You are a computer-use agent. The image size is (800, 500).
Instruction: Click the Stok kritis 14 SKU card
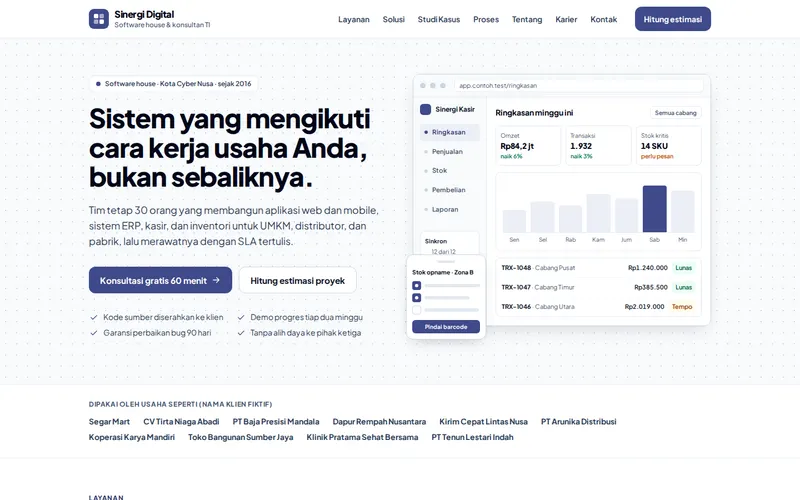(668, 146)
